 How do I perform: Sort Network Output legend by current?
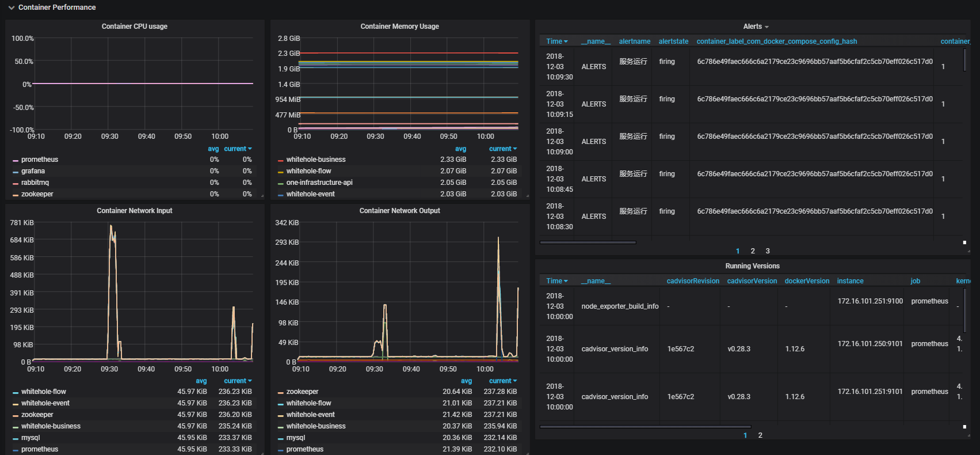point(503,381)
